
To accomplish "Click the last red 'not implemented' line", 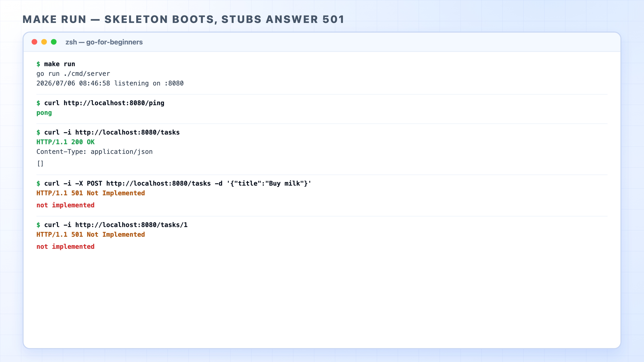I will (65, 247).
